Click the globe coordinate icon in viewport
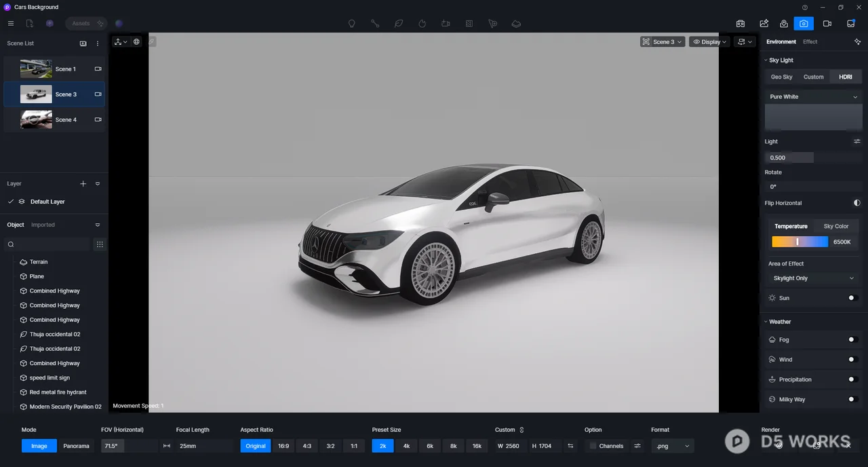The width and height of the screenshot is (868, 467). 136,41
